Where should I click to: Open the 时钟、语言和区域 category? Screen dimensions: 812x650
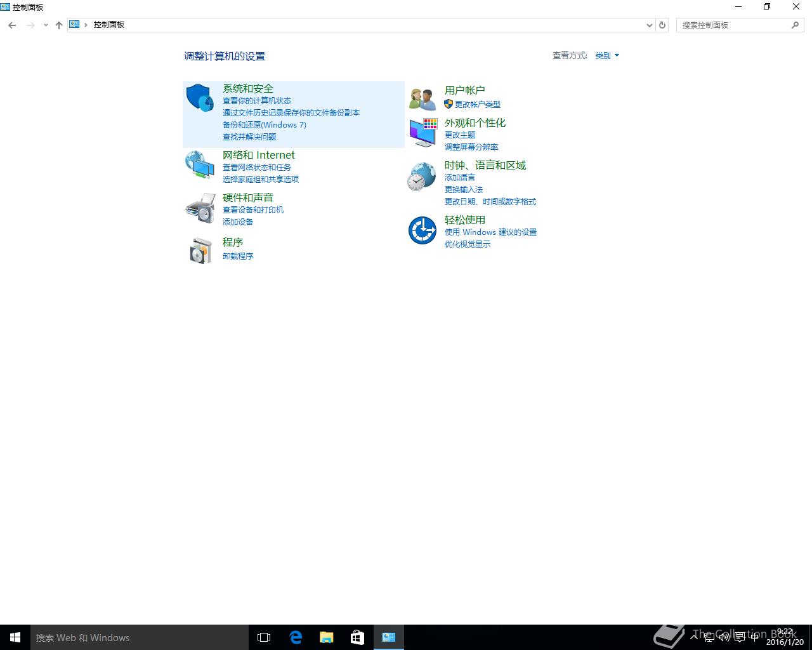coord(485,165)
